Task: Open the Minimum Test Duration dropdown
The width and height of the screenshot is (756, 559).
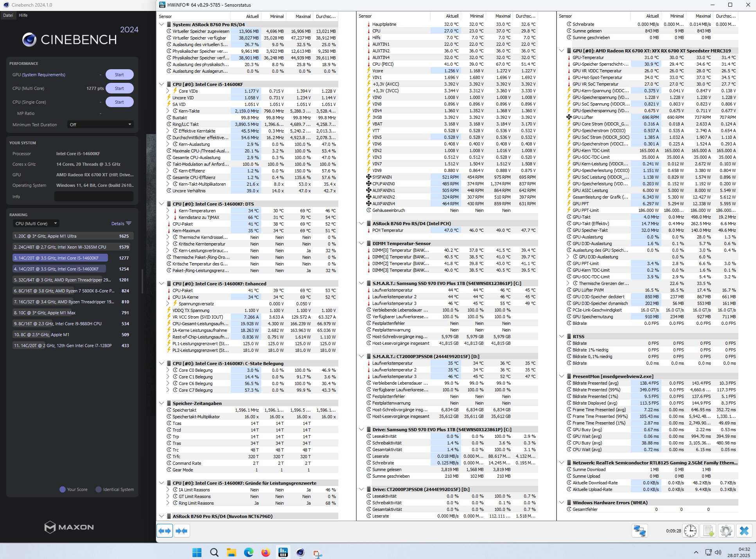Action: pyautogui.click(x=100, y=125)
